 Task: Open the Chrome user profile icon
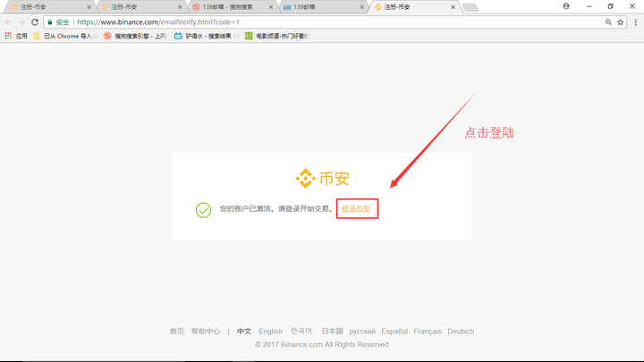[566, 6]
